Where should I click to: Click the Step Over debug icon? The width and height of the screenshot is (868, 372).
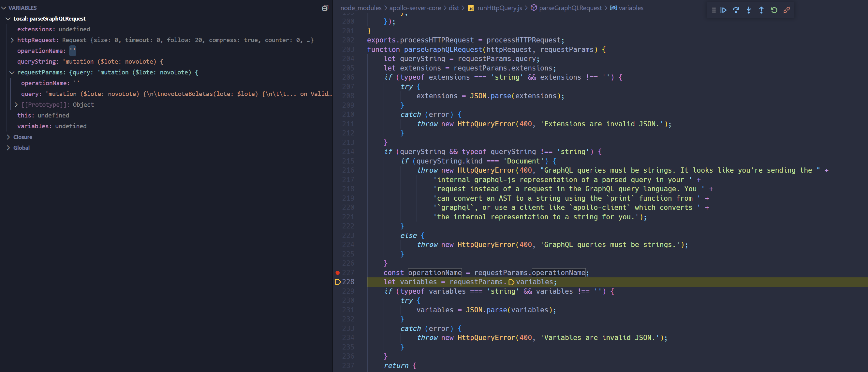click(736, 10)
